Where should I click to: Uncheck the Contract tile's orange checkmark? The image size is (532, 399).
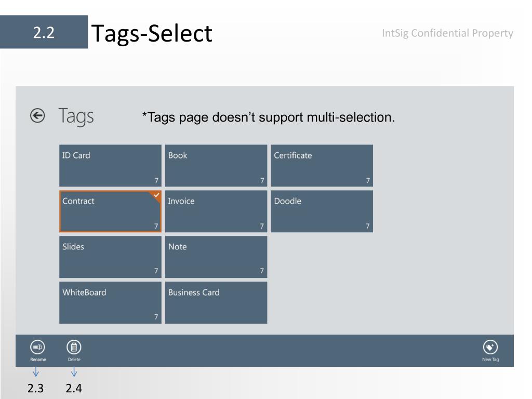click(x=156, y=195)
